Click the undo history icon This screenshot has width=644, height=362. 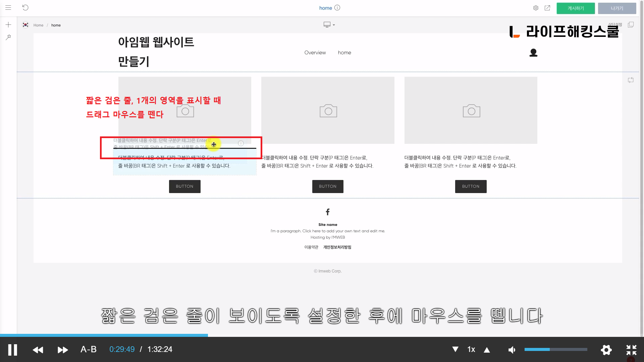(25, 8)
